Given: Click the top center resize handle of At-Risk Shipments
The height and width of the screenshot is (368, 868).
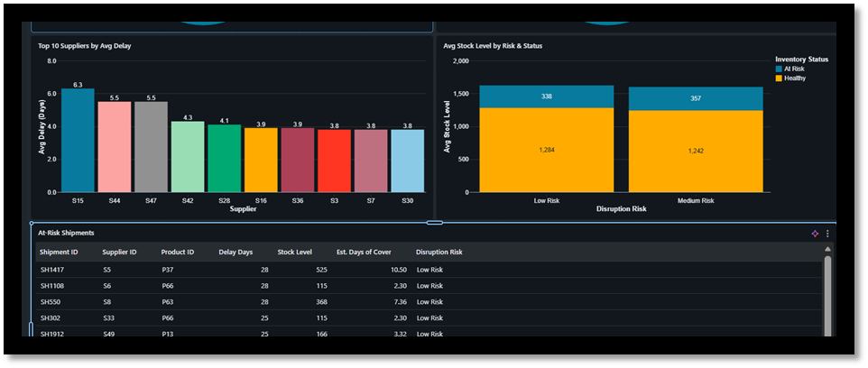Looking at the screenshot, I should [435, 223].
